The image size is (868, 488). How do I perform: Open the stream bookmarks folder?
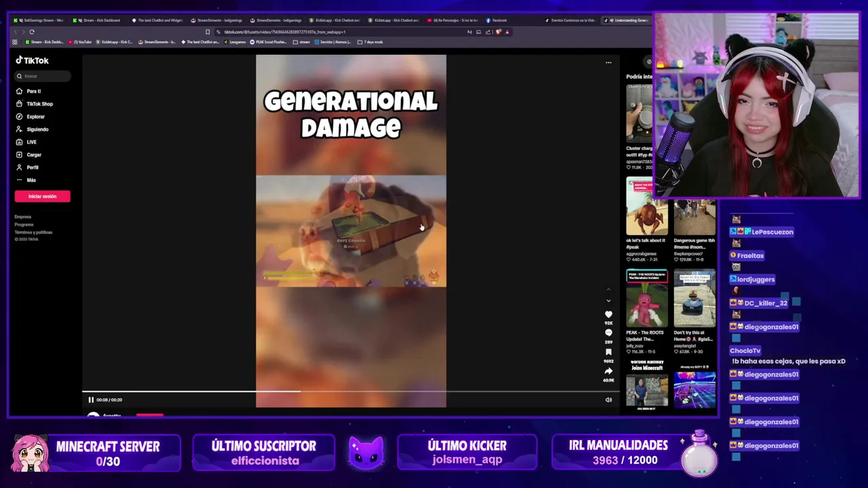click(302, 42)
